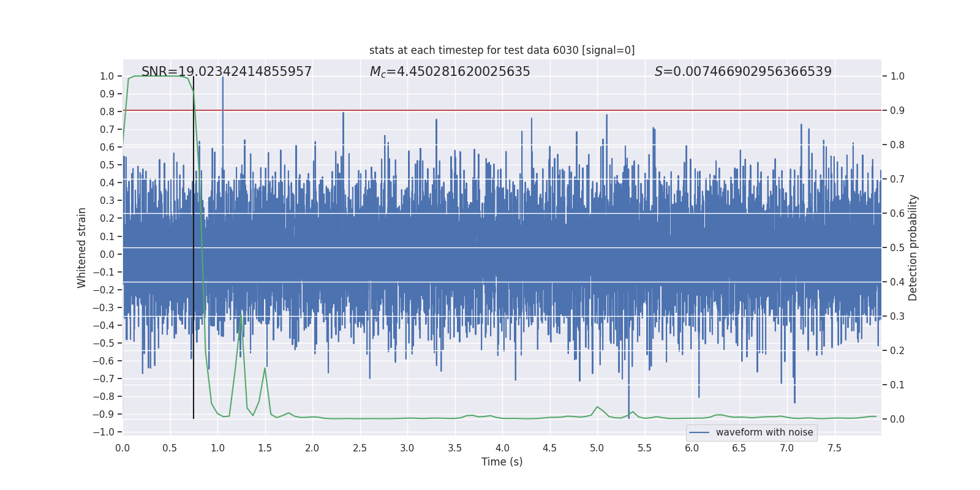Click the 7.5 tick label on x-axis
This screenshot has height=490, width=980.
click(x=834, y=448)
